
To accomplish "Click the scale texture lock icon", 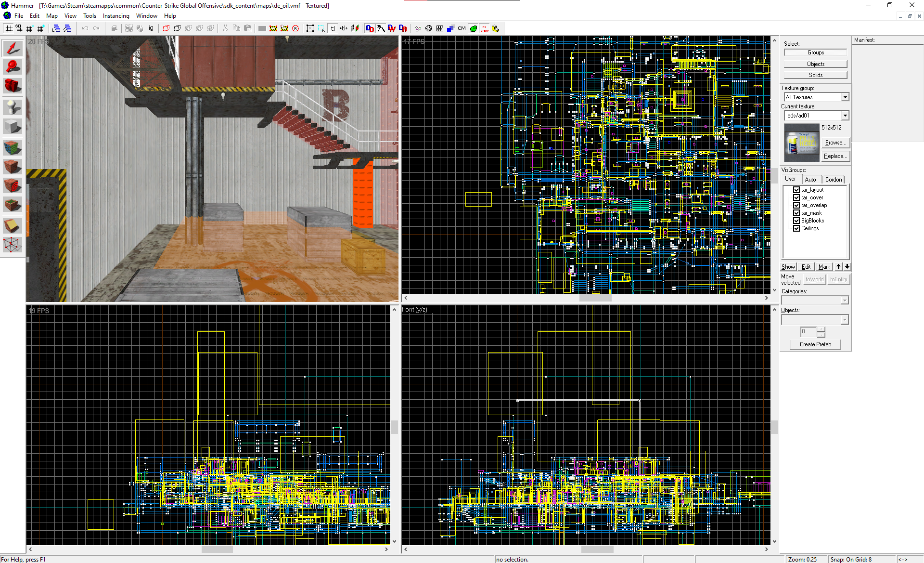I will [x=344, y=28].
